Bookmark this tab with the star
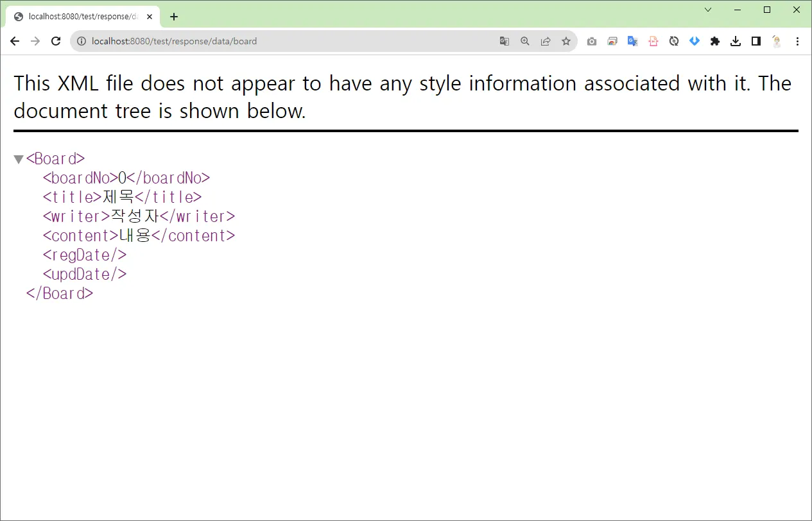 566,41
